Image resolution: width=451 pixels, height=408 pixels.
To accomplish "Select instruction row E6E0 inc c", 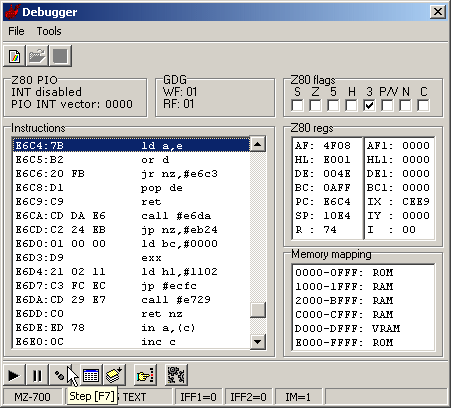I will click(x=131, y=342).
